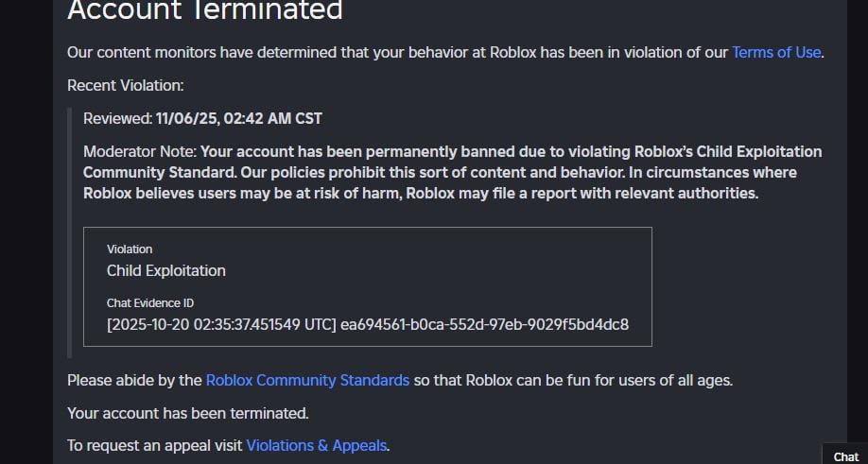The image size is (868, 464).
Task: Select the "Recent Violation:" label
Action: click(125, 86)
